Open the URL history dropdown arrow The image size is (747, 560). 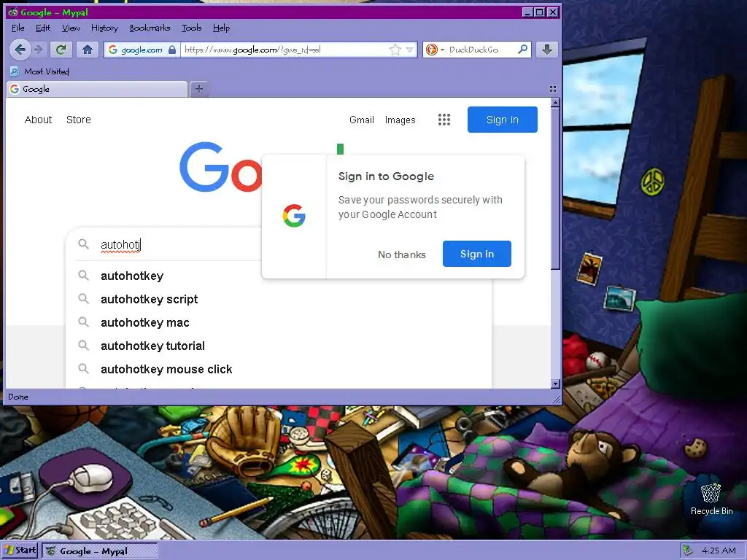tap(410, 50)
